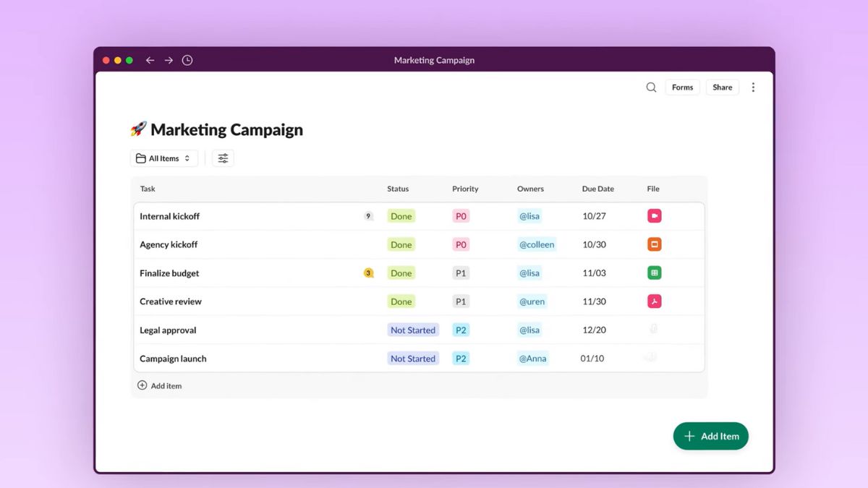Click the Forms button
The height and width of the screenshot is (488, 868).
(x=682, y=87)
